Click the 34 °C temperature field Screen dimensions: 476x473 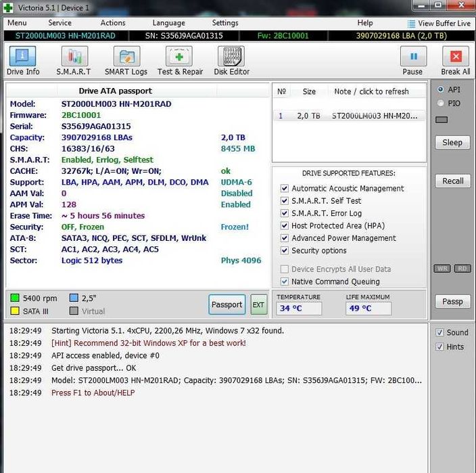[299, 309]
